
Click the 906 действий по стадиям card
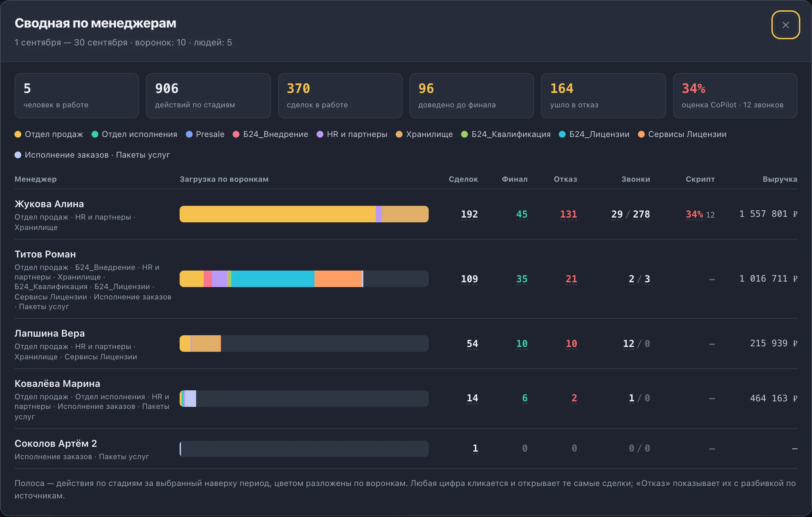click(x=208, y=96)
